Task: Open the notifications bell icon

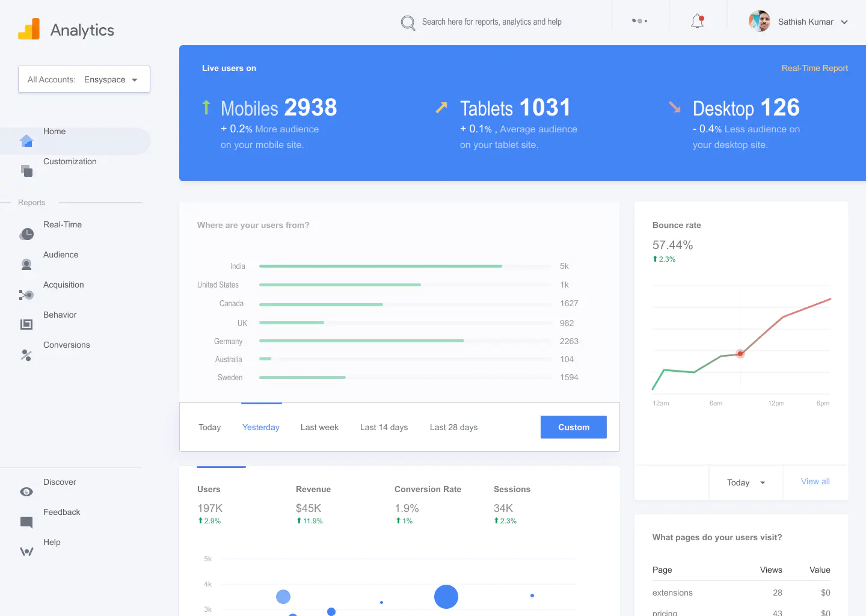Action: [698, 22]
